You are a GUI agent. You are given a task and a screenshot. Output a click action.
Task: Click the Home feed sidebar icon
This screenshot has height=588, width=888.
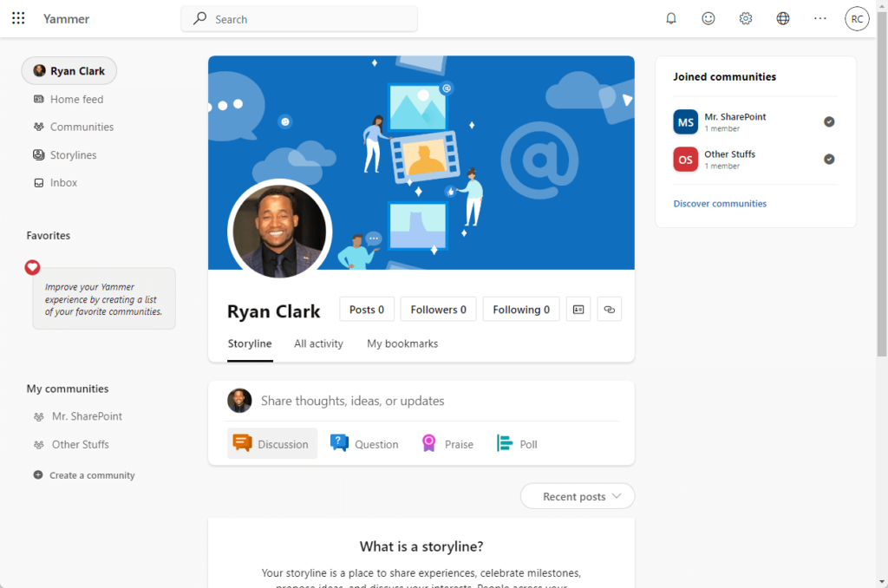coord(38,99)
